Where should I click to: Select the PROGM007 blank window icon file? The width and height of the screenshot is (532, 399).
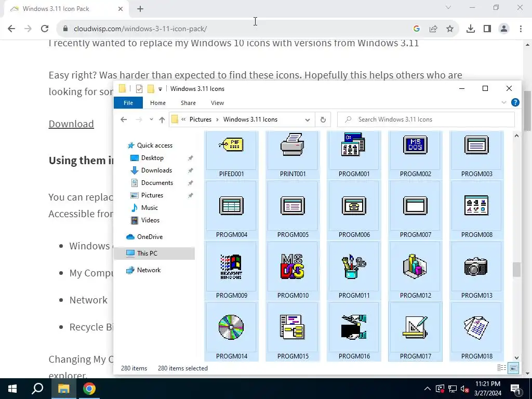pos(415,210)
